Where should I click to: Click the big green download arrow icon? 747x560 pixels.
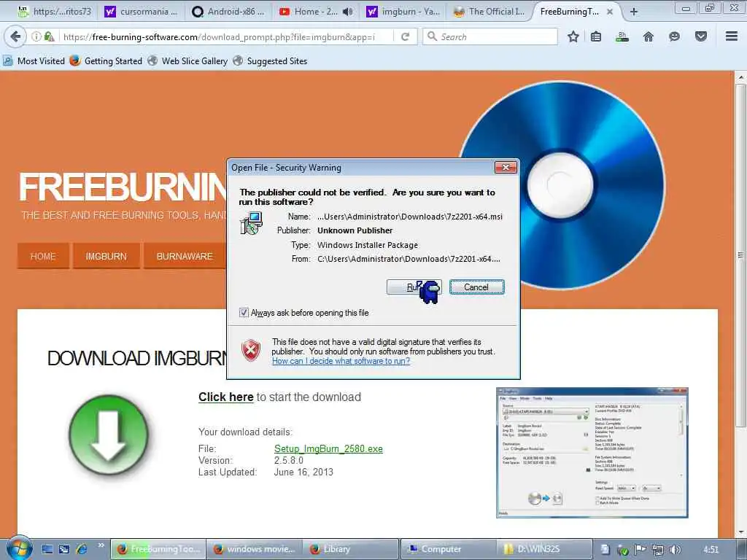[109, 435]
